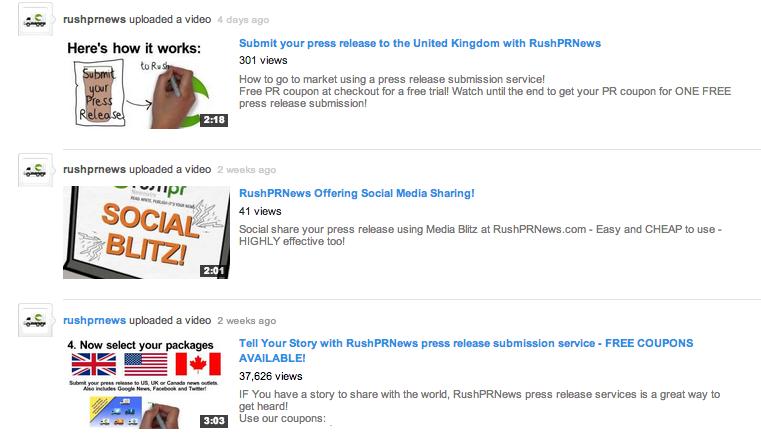This screenshot has height=448, width=761.
Task: Click the '4 days ago' timestamp
Action: (x=243, y=20)
